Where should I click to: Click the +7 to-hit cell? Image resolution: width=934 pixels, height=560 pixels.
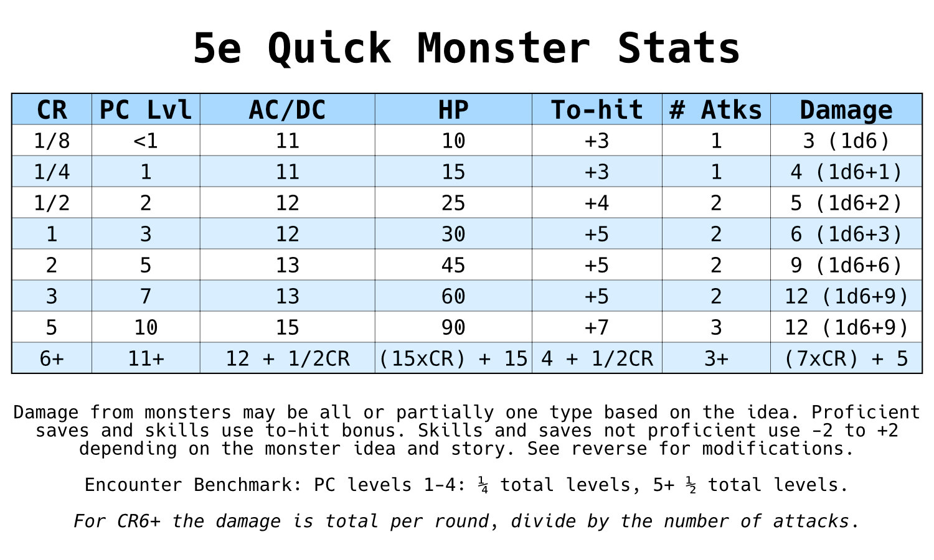pos(597,327)
